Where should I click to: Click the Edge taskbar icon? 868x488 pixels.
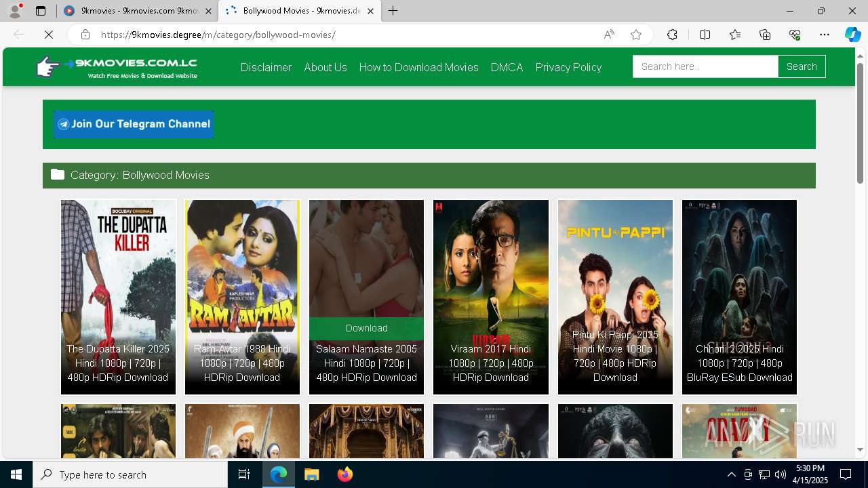[x=279, y=474]
